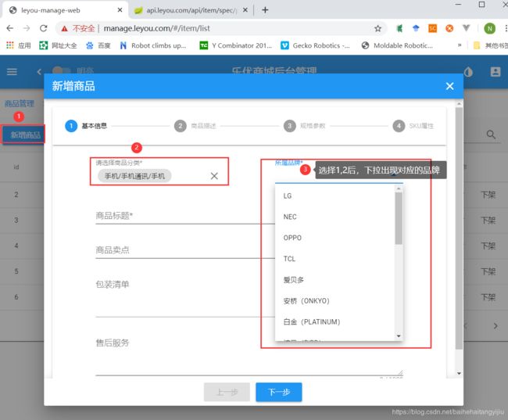Image resolution: width=508 pixels, height=420 pixels.
Task: Show more bookmarks chevron
Action: pyautogui.click(x=459, y=45)
